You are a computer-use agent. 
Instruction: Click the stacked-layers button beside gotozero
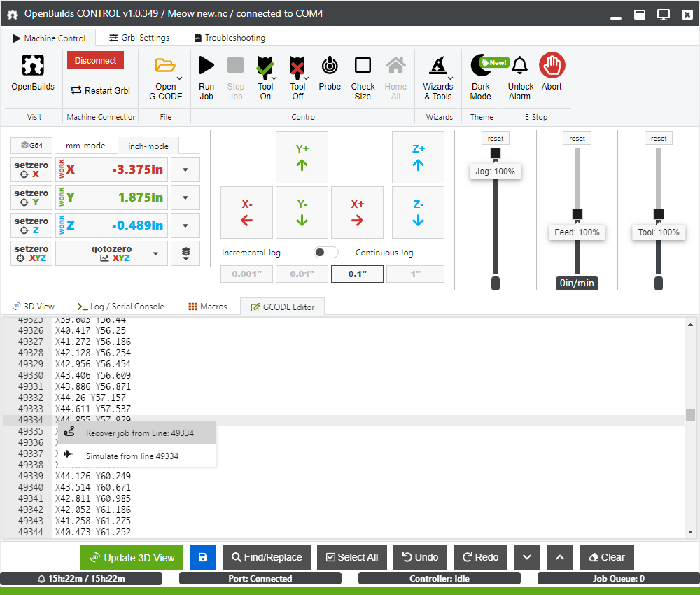click(x=185, y=253)
